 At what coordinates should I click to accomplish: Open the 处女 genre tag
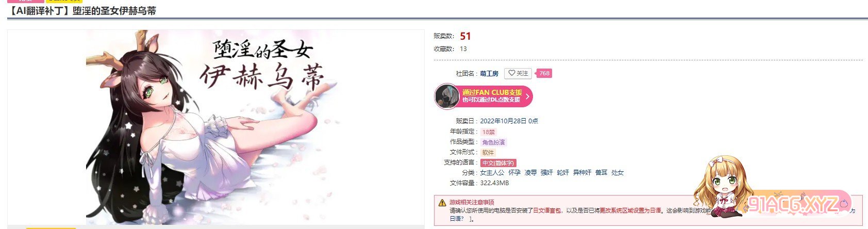[x=617, y=173]
